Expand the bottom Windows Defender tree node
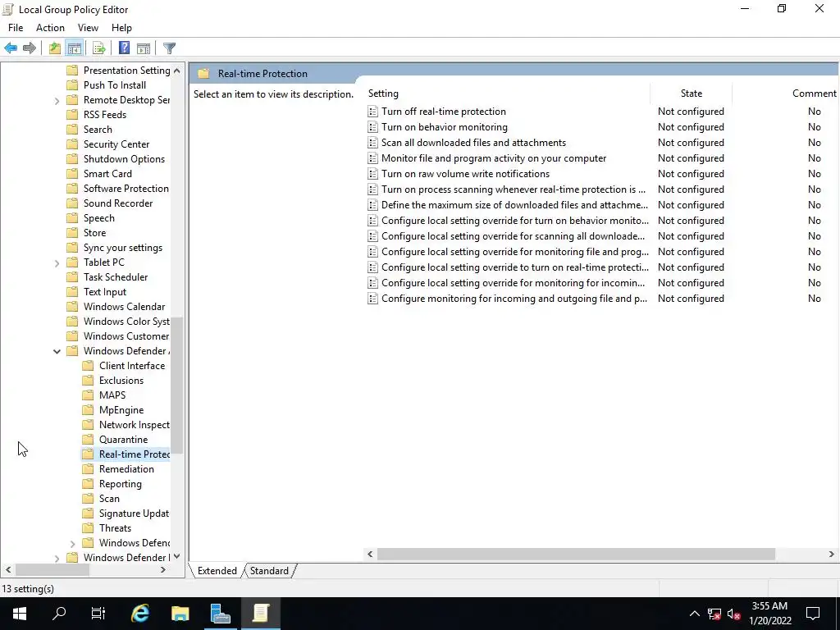 pyautogui.click(x=57, y=558)
